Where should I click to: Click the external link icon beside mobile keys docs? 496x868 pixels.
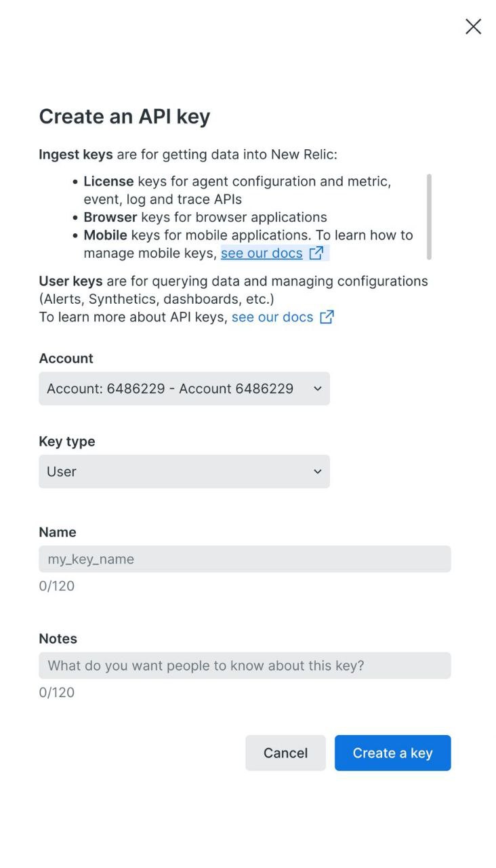point(316,252)
